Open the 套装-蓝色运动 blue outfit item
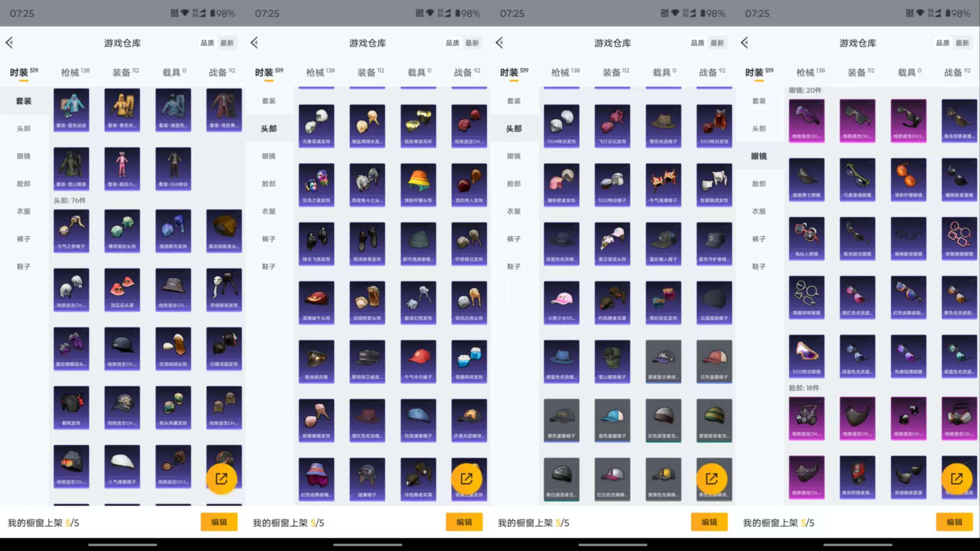This screenshot has width=980, height=551. (x=71, y=109)
